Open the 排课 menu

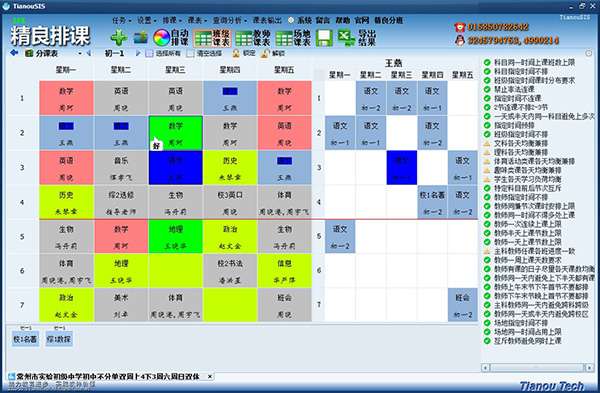(x=172, y=20)
